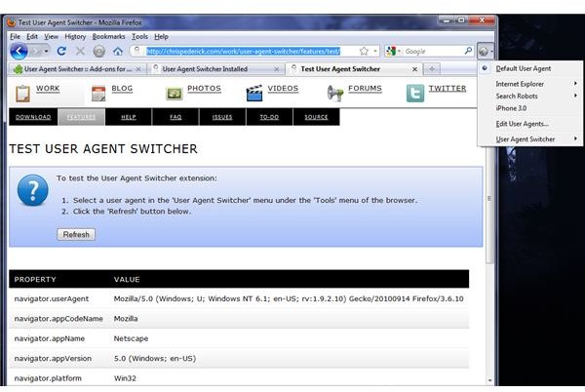The image size is (585, 392).
Task: Open the View menu
Action: point(51,36)
